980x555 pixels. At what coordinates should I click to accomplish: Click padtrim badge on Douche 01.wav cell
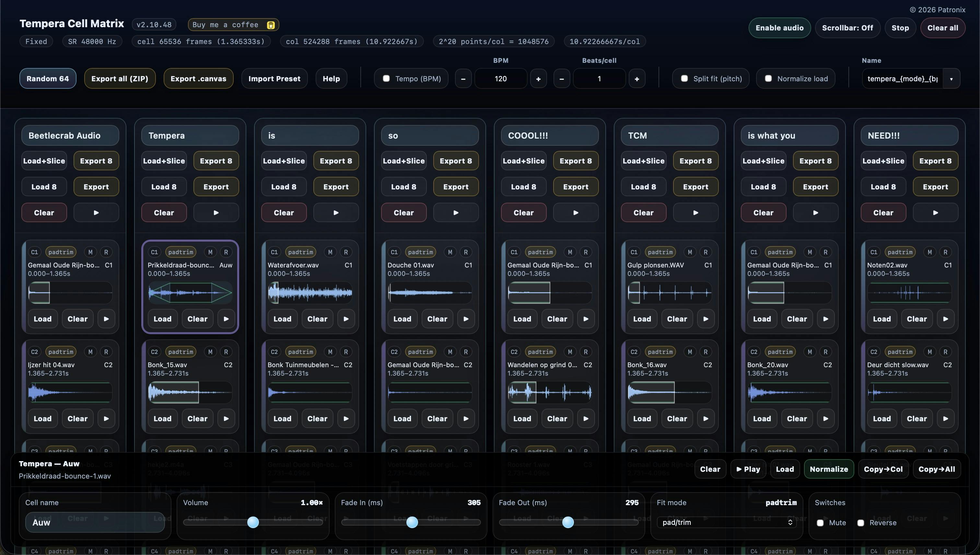(x=420, y=252)
